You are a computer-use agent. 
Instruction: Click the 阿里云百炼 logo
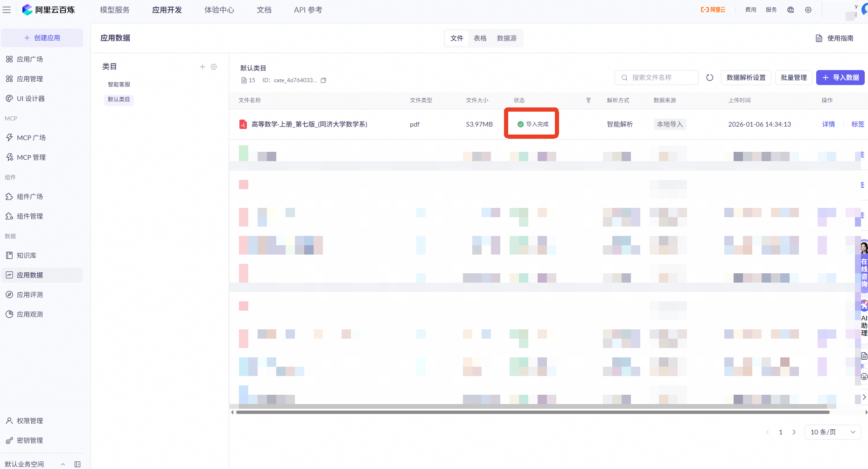(x=49, y=10)
